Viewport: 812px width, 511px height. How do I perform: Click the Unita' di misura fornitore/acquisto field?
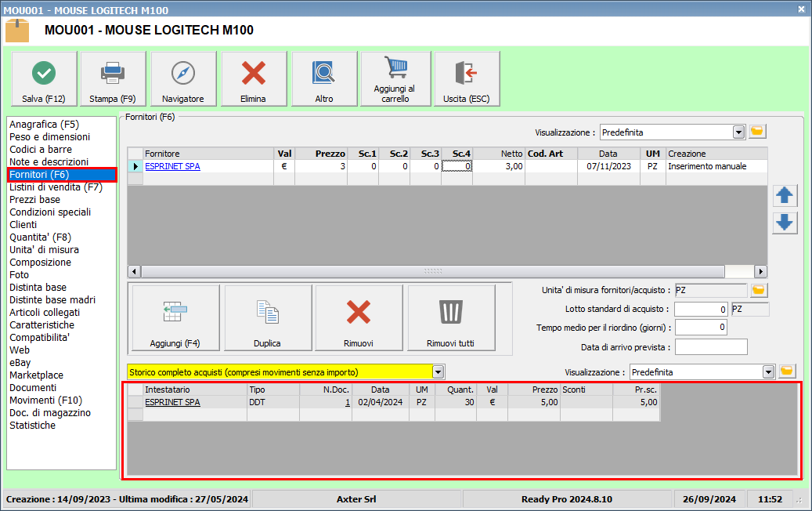tap(711, 290)
